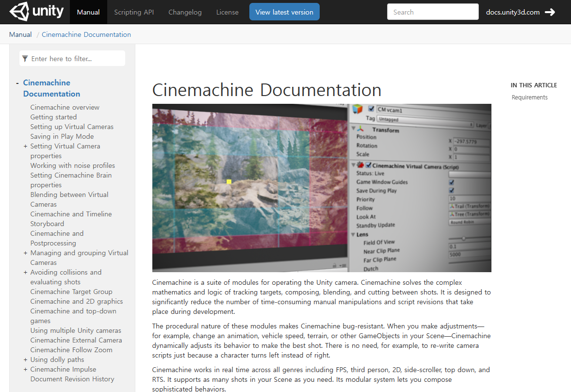This screenshot has height=392, width=571.
Task: Open Blending between Virtual Cameras
Action: click(69, 199)
